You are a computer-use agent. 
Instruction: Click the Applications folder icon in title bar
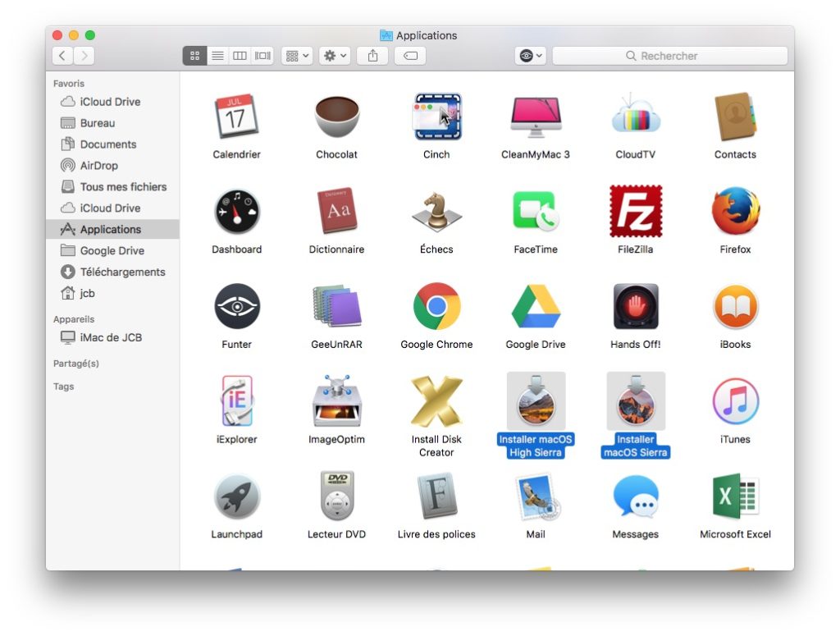386,35
